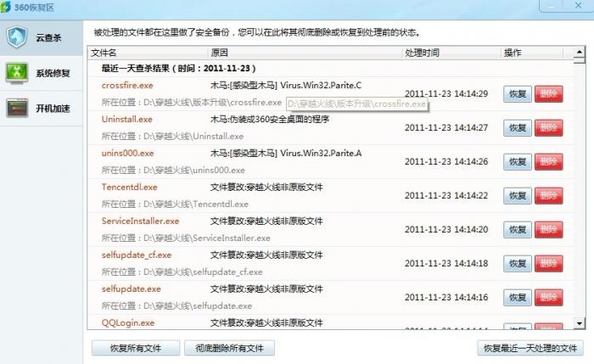Select the ServiceInstaller.exe file name
The height and width of the screenshot is (364, 594).
click(140, 221)
